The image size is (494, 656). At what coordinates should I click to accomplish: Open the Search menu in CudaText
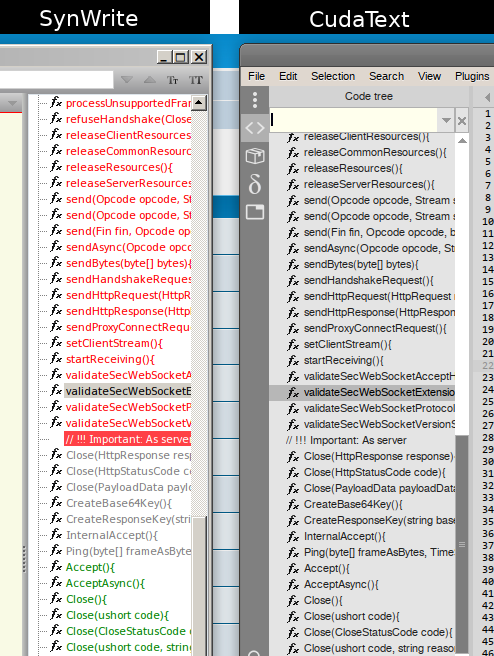pos(386,77)
